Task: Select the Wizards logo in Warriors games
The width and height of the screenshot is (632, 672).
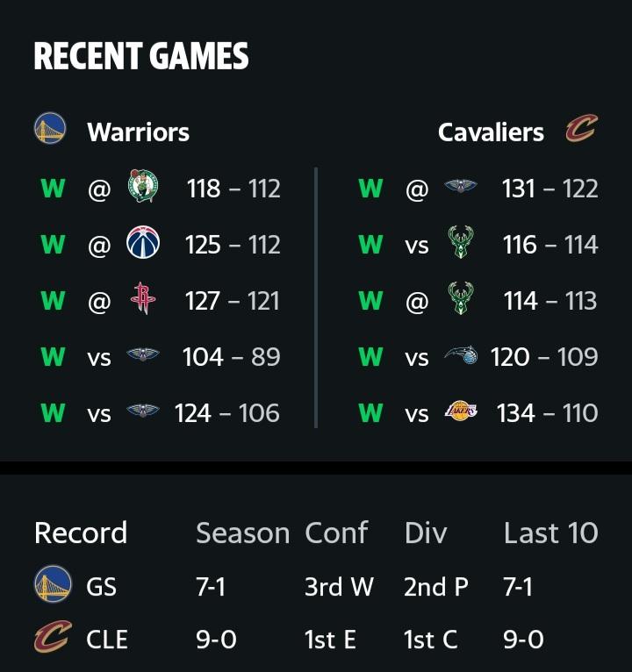Action: (x=143, y=242)
